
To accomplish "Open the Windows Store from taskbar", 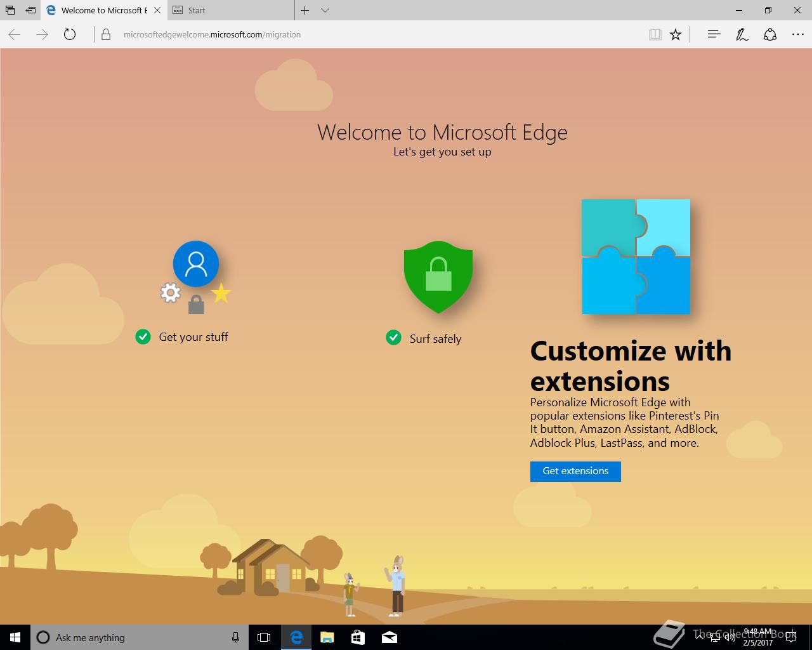I will click(x=358, y=637).
